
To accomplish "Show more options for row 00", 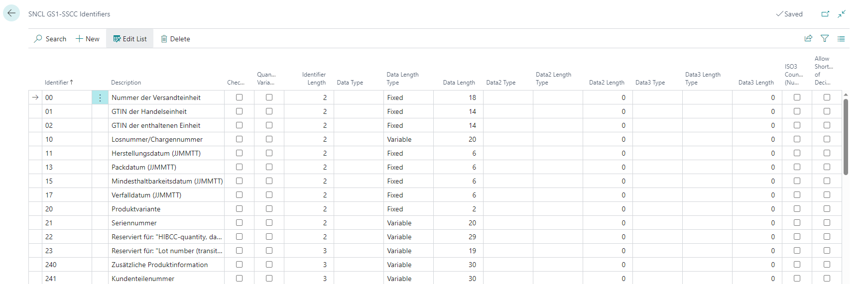I will pos(100,97).
